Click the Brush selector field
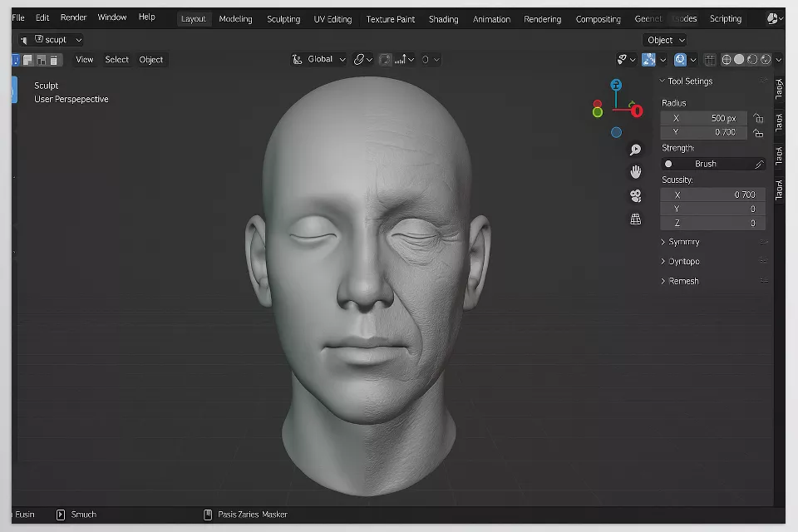This screenshot has width=798, height=532. pyautogui.click(x=712, y=164)
